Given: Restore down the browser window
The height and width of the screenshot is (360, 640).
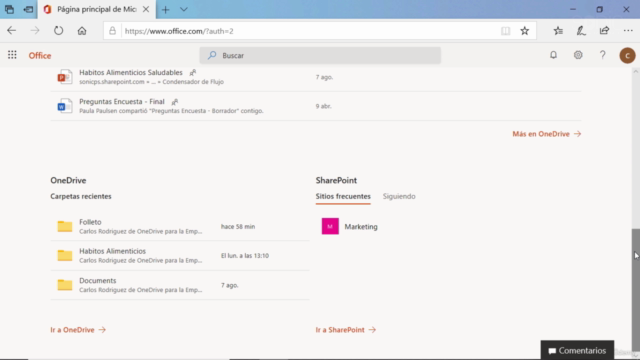Looking at the screenshot, I should tap(599, 9).
